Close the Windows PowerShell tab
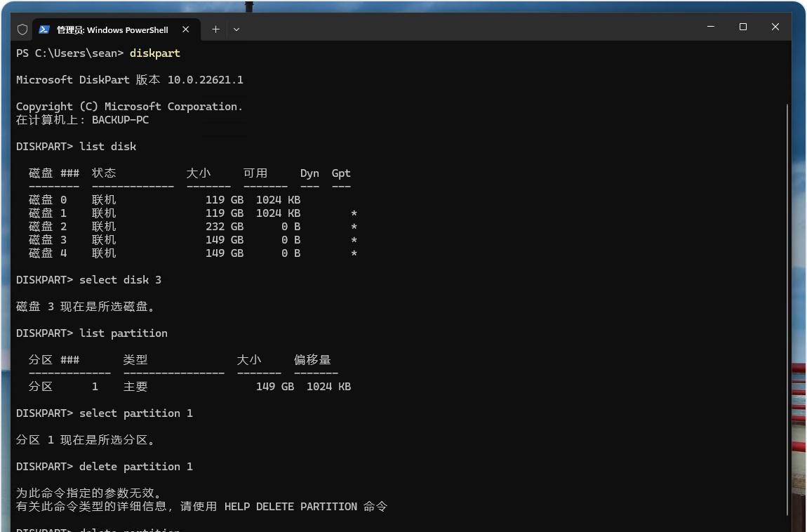807x532 pixels. (186, 29)
